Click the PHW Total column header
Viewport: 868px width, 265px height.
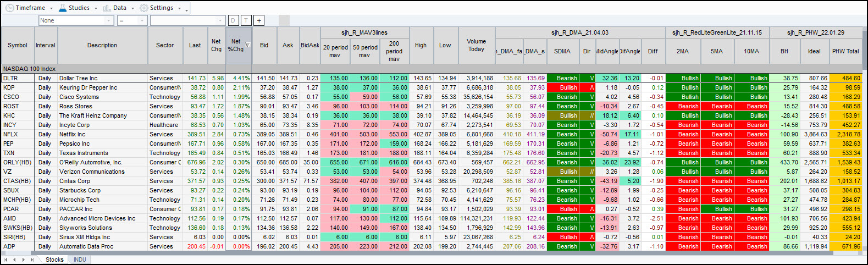tap(845, 51)
